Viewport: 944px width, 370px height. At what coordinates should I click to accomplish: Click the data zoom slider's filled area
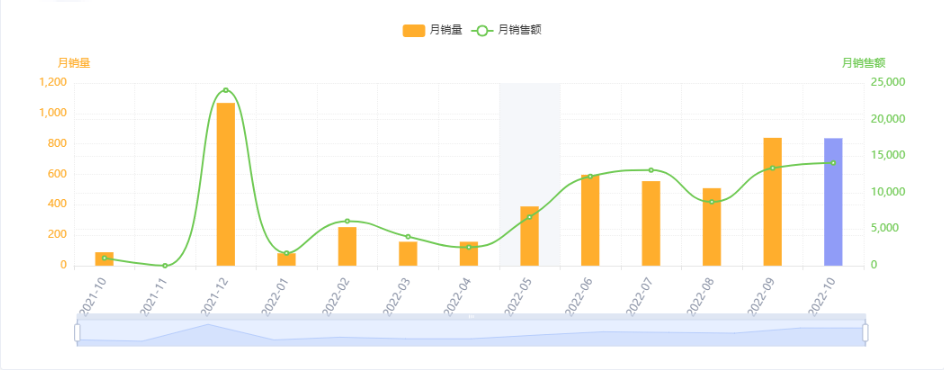click(x=471, y=333)
